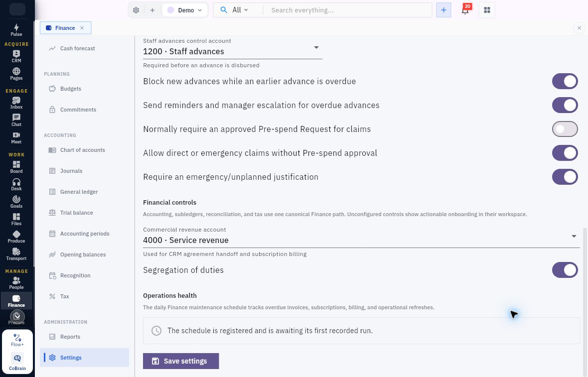Open the apps grid launcher
This screenshot has height=377, width=588.
[487, 10]
